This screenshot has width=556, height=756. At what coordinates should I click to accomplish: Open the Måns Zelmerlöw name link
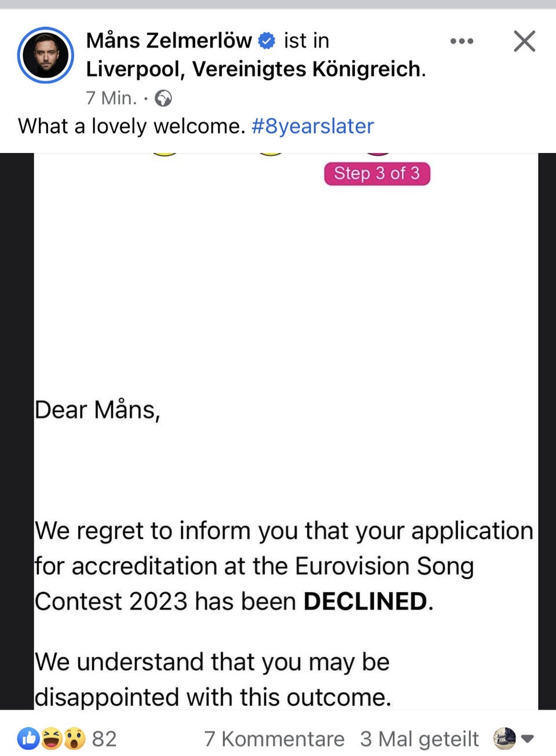pos(169,41)
